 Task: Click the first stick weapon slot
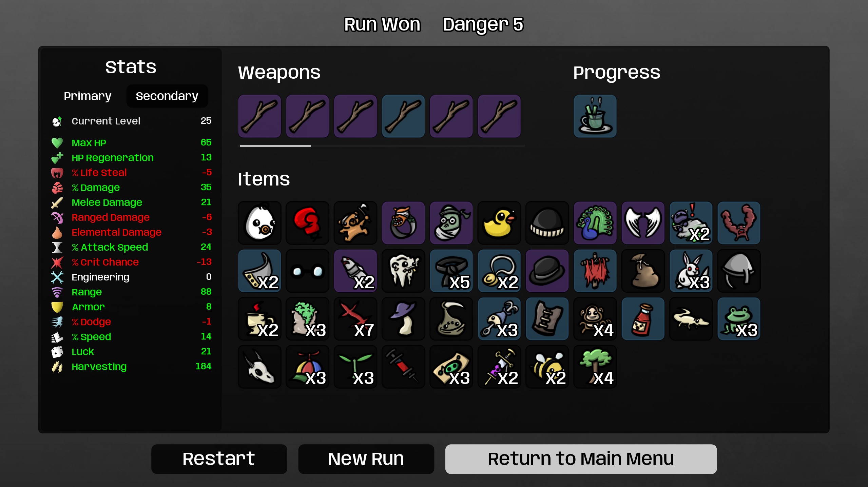coord(259,116)
